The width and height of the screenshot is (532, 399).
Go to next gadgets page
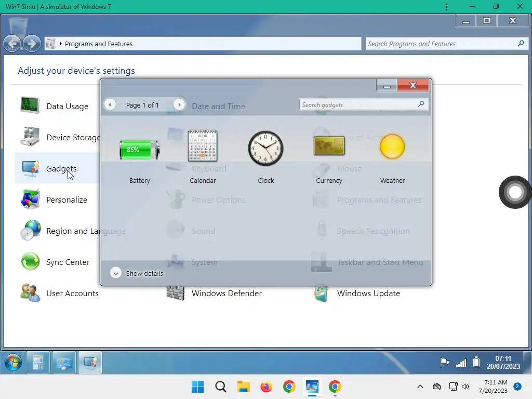[x=179, y=104]
